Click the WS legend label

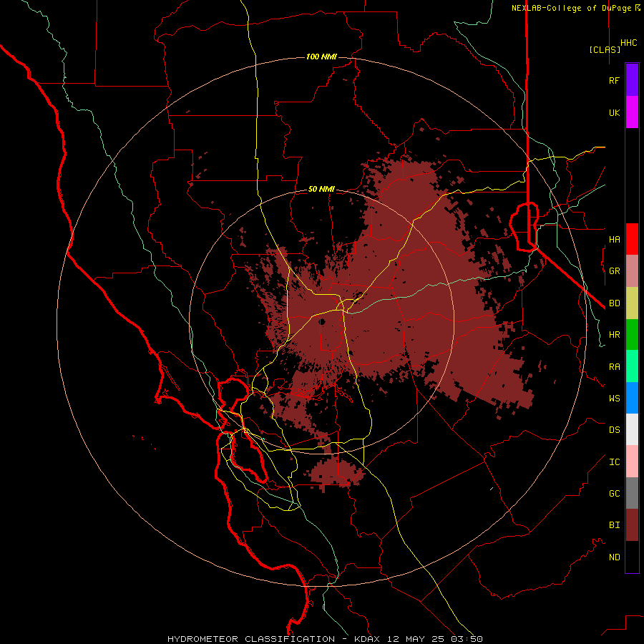[614, 399]
